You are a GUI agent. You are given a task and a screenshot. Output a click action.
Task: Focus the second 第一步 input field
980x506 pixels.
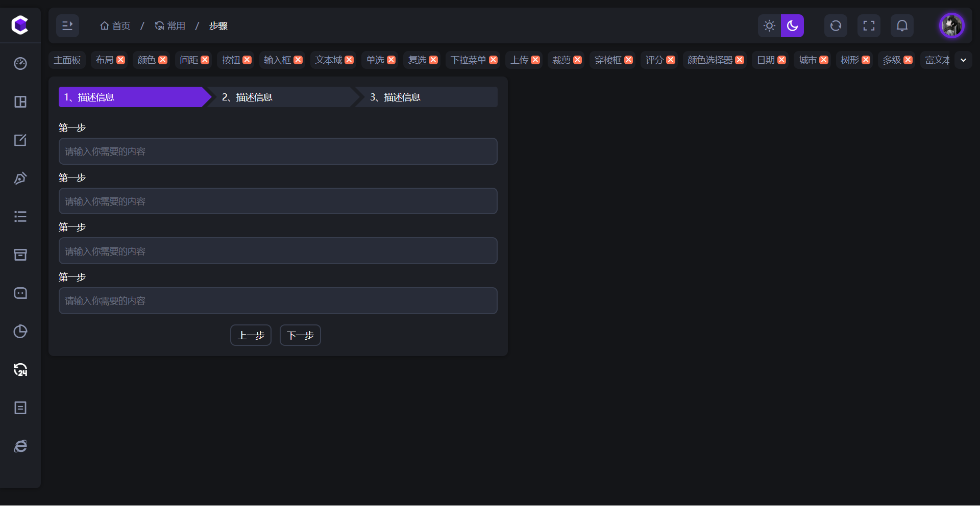click(x=278, y=201)
